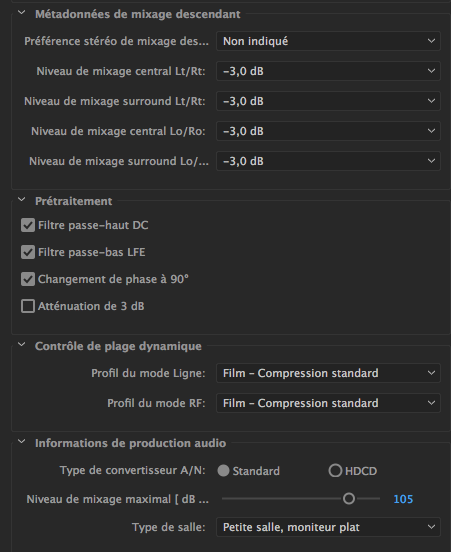The height and width of the screenshot is (552, 451).
Task: Select Standard A/N converter type
Action: click(223, 471)
